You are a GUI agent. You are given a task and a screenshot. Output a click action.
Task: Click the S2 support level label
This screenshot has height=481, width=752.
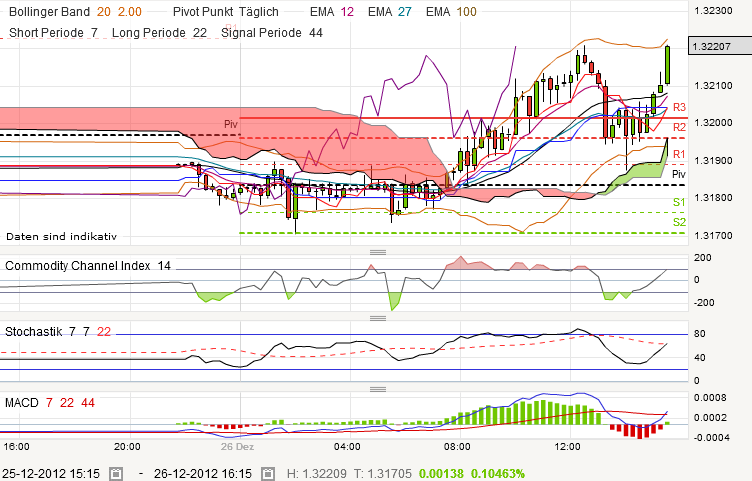click(x=679, y=222)
